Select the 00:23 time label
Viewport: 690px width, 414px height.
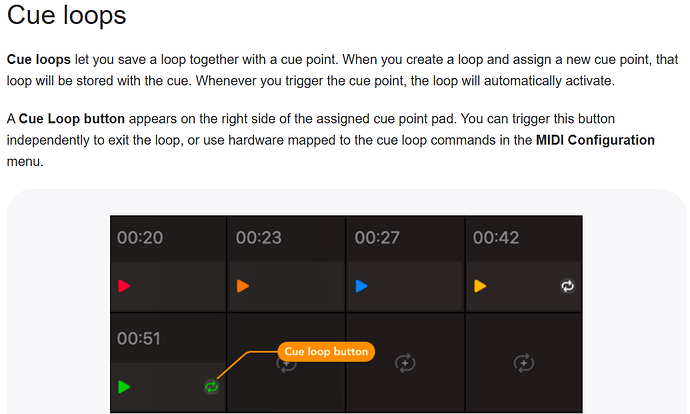259,238
